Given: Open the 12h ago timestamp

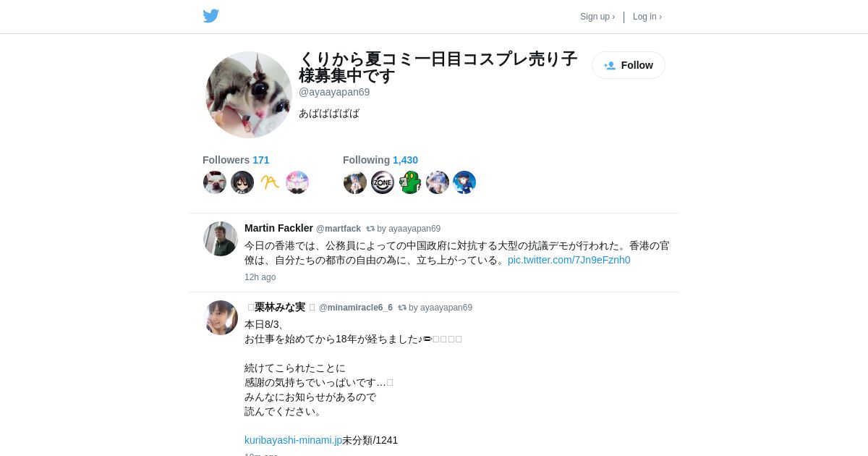Looking at the screenshot, I should (260, 277).
